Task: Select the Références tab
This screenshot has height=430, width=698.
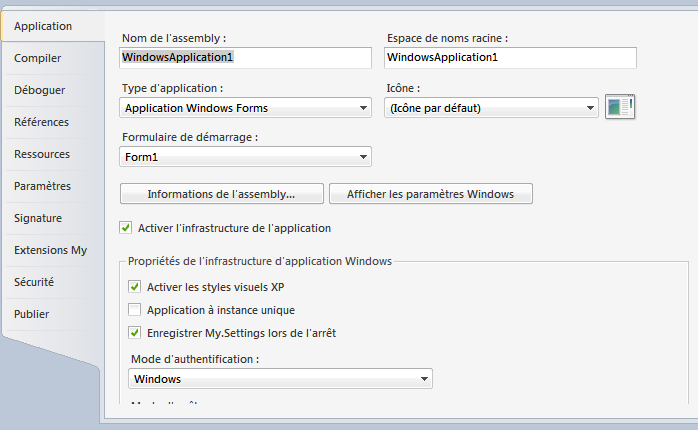Action: (42, 122)
